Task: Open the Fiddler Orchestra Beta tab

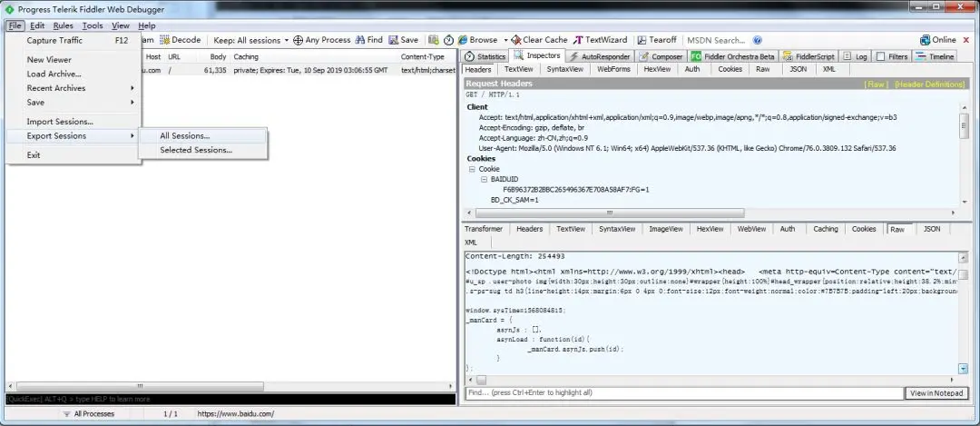Action: [x=732, y=56]
